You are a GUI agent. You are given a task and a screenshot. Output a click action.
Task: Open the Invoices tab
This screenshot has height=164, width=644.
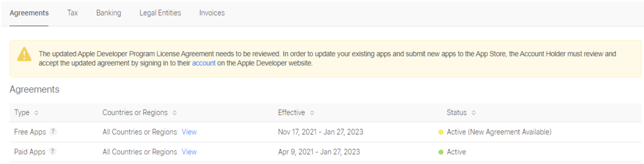(x=212, y=13)
